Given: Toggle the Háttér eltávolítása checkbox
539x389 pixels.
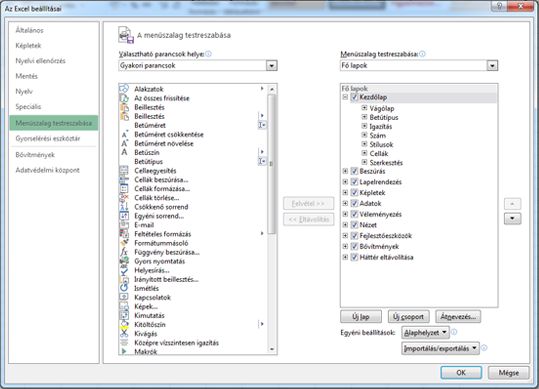Looking at the screenshot, I should (x=354, y=257).
